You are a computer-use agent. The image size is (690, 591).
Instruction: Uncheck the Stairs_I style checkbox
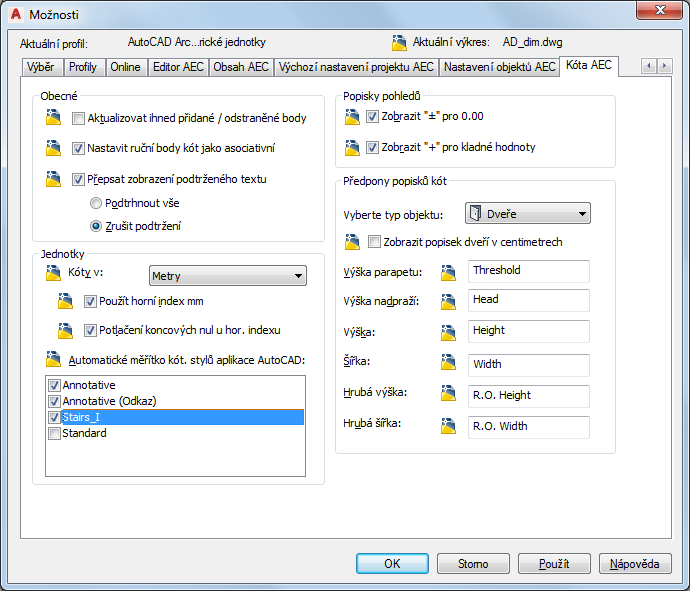click(54, 417)
